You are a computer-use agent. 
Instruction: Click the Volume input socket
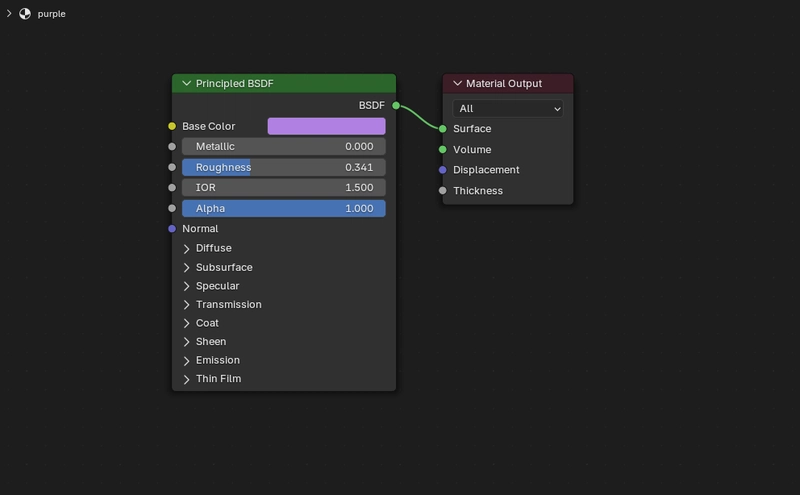442,150
